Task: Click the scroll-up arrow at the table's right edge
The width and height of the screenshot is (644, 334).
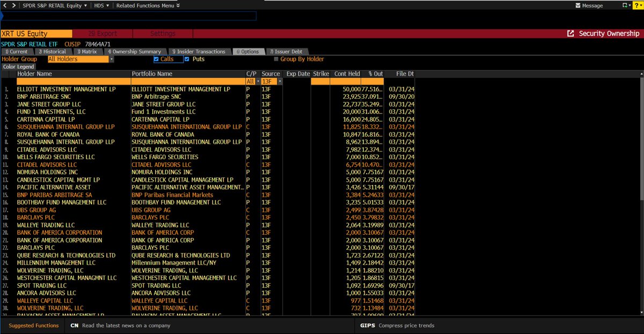Action: point(641,73)
